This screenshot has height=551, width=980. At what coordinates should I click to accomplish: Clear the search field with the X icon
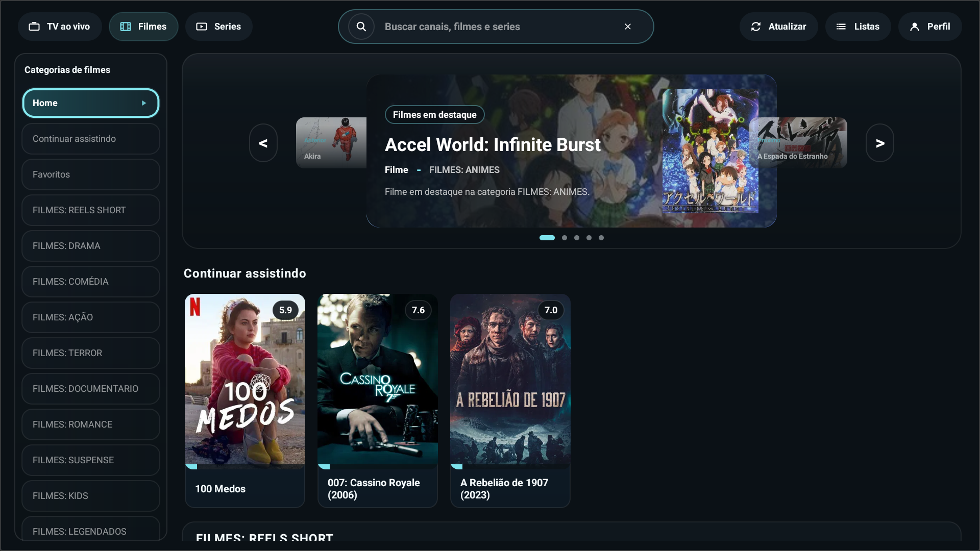628,27
